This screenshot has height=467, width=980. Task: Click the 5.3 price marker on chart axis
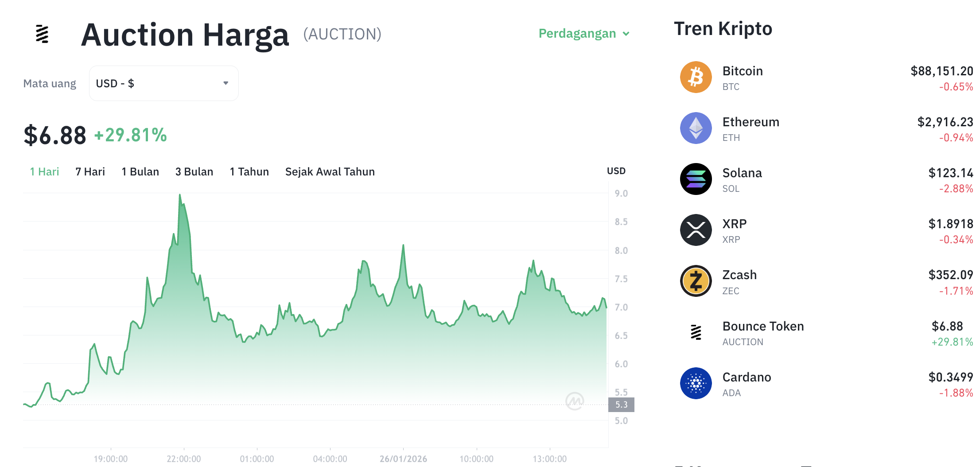click(622, 405)
